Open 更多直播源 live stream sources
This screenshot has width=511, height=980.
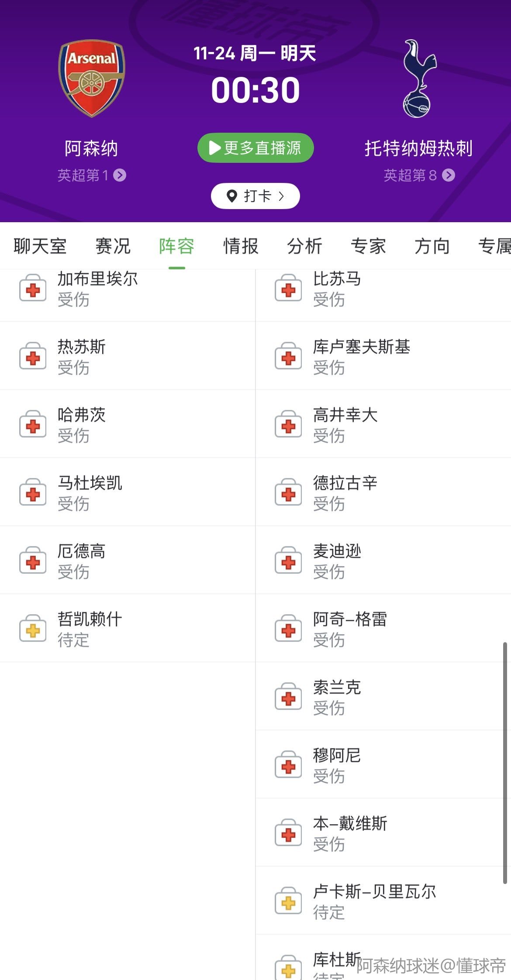pyautogui.click(x=255, y=148)
